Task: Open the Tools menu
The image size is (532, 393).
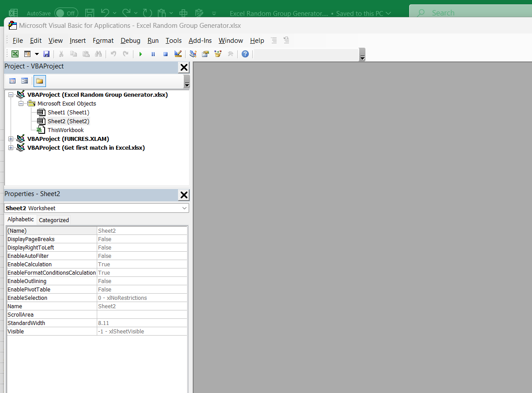Action: coord(174,40)
